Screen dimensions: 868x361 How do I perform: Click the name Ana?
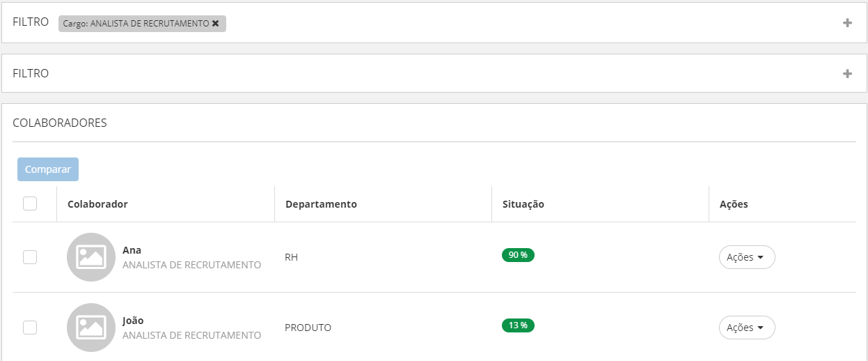pos(132,250)
